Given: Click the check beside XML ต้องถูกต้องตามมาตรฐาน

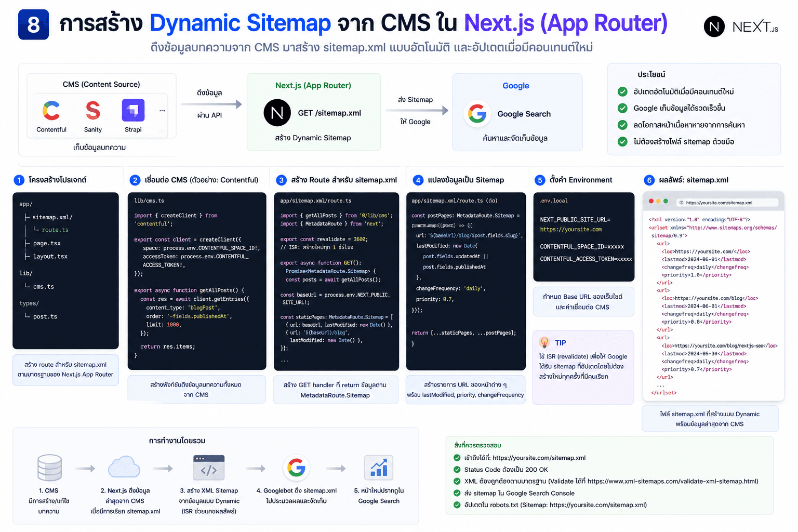Looking at the screenshot, I should click(457, 481).
